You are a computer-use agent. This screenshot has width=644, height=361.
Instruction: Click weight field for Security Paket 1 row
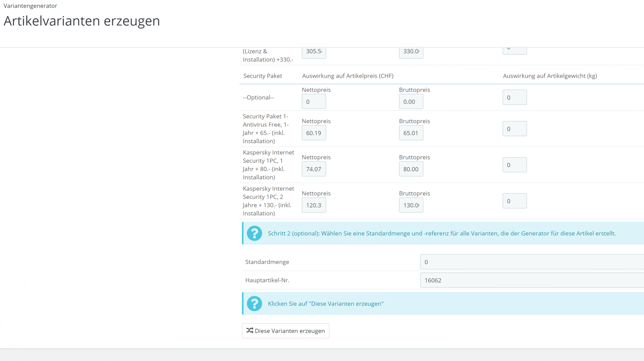(514, 129)
